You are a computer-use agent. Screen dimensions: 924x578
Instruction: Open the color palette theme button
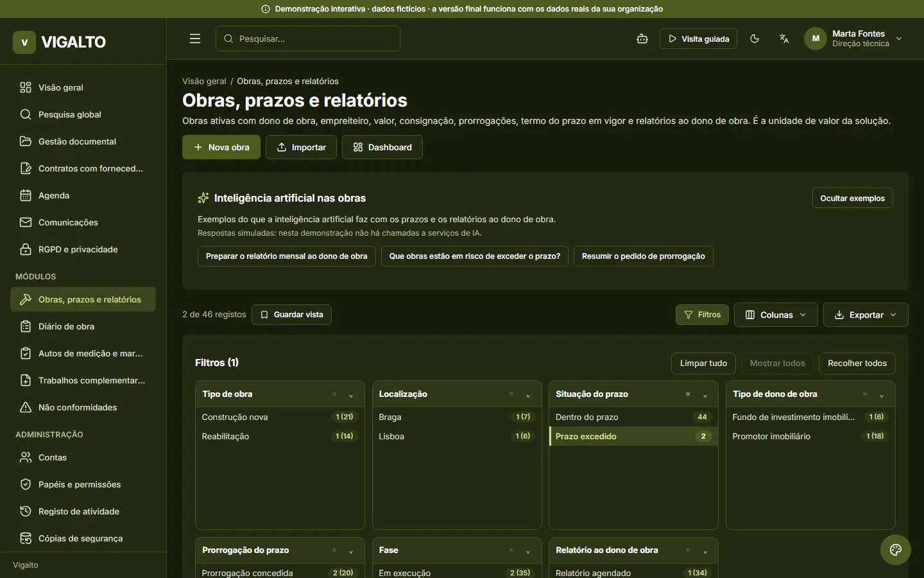[896, 550]
